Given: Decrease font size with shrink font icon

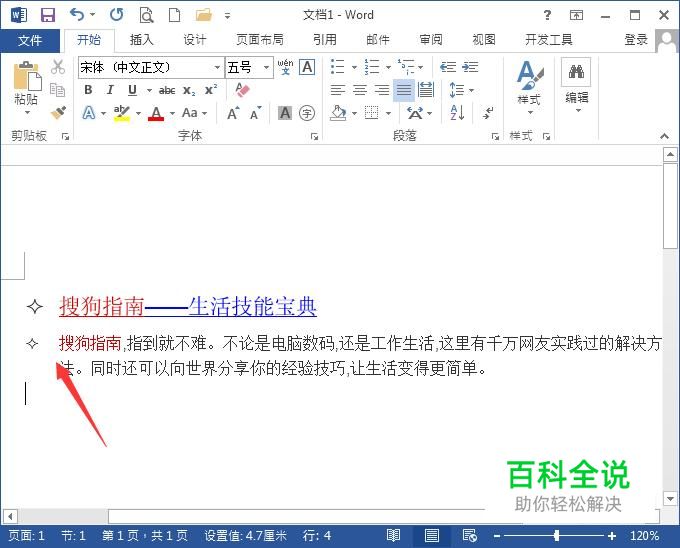Looking at the screenshot, I should click(x=256, y=113).
